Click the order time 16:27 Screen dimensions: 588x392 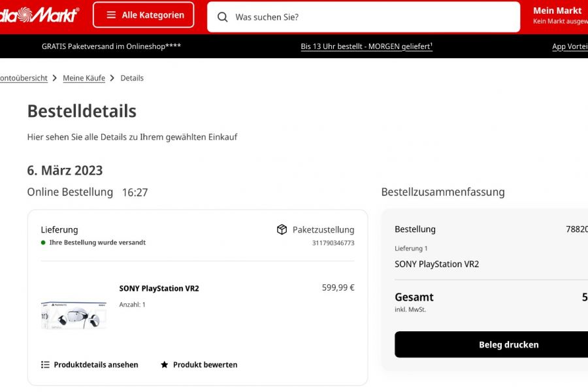135,193
